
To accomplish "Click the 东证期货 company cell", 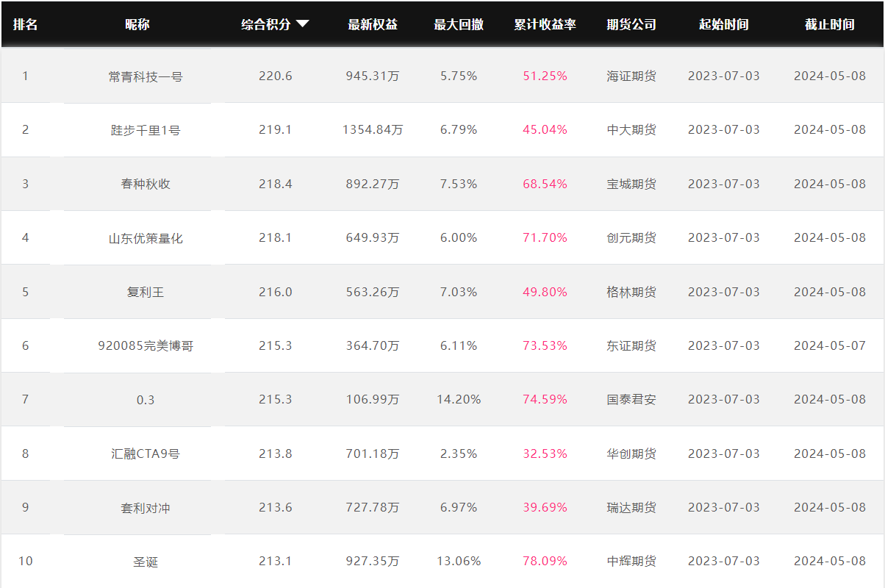I will click(x=631, y=345).
